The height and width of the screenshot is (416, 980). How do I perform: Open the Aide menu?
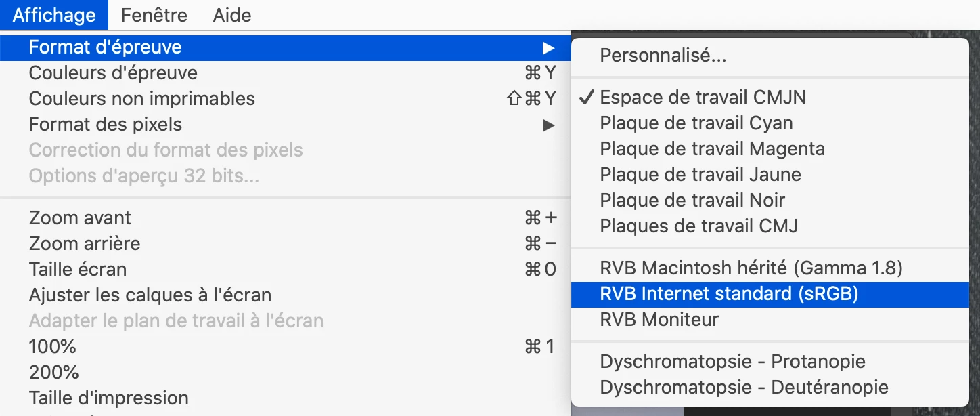click(x=232, y=15)
